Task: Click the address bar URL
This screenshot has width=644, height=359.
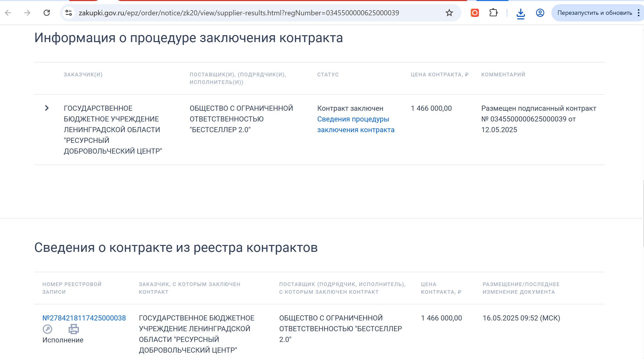Action: pyautogui.click(x=239, y=13)
